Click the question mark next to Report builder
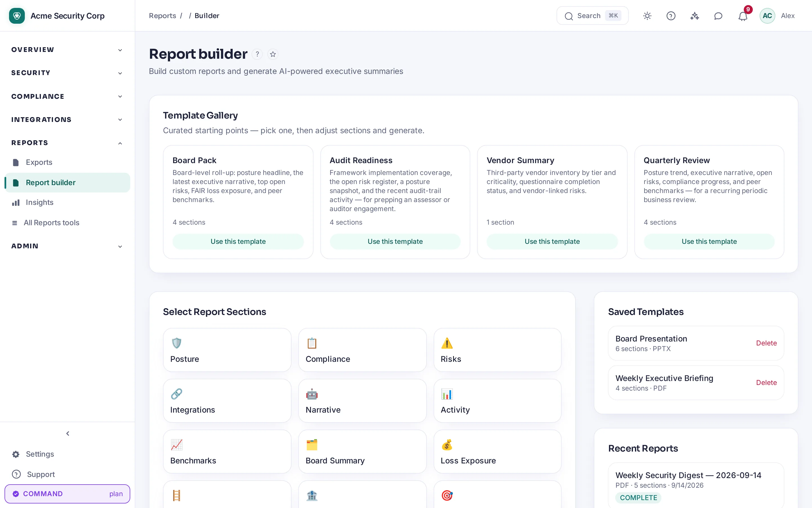Screen dimensions: 812x508 (x=257, y=54)
